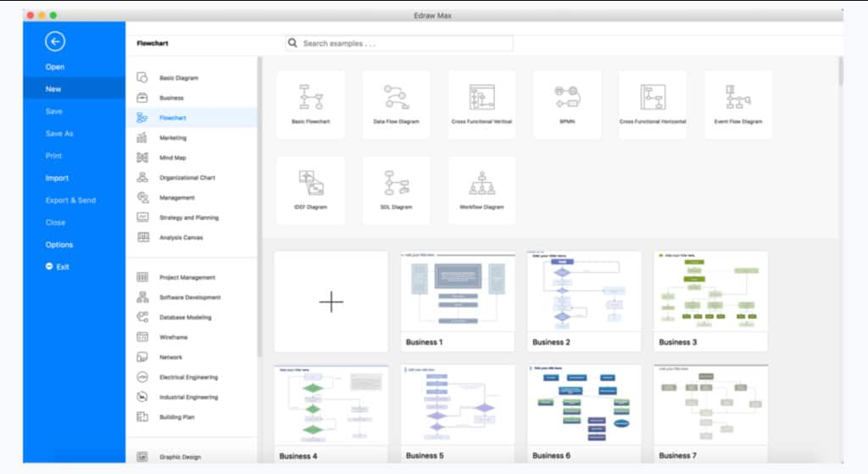The image size is (868, 474).
Task: Click the Electrical Engineering label
Action: [x=189, y=376]
